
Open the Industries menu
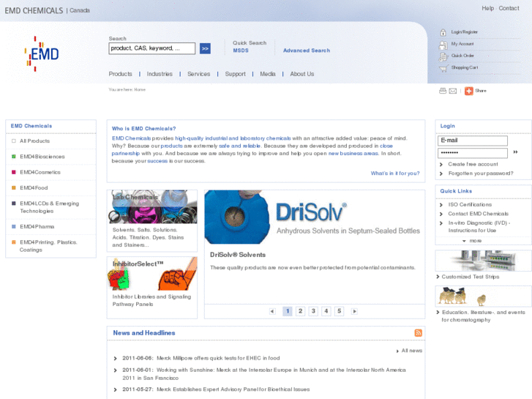[x=160, y=74]
